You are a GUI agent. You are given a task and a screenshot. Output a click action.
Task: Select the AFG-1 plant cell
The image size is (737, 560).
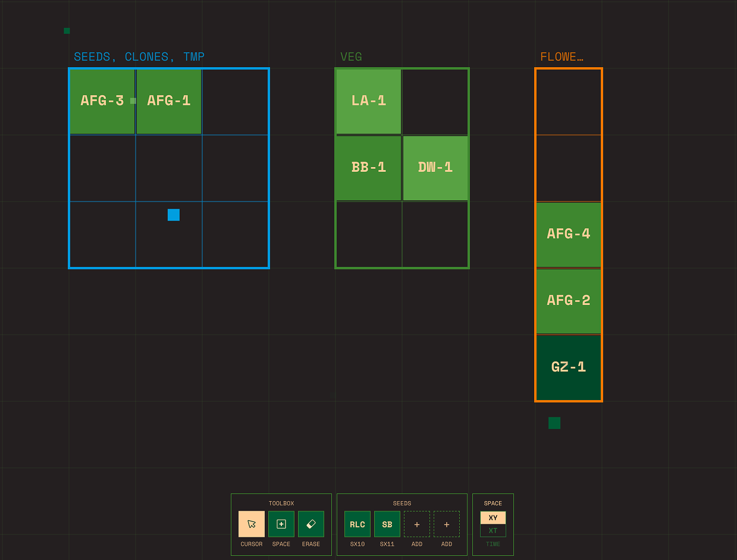click(x=168, y=101)
